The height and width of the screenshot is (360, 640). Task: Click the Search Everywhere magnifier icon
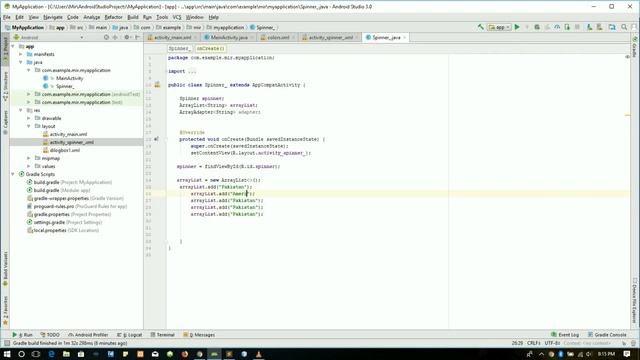pyautogui.click(x=624, y=27)
